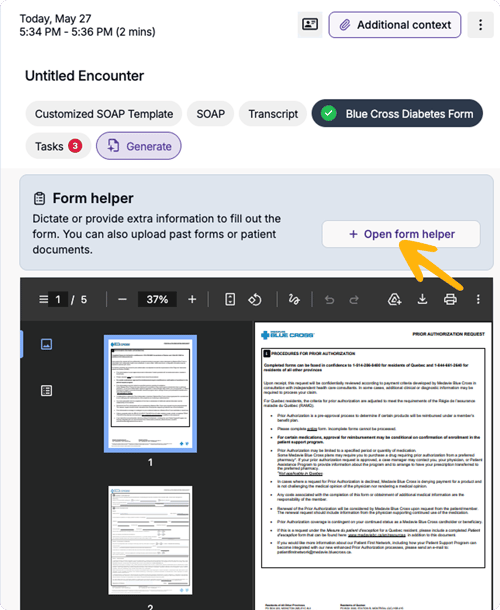Click the Untitled Encounter title
Viewport: 500px width, 610px height.
coord(84,76)
